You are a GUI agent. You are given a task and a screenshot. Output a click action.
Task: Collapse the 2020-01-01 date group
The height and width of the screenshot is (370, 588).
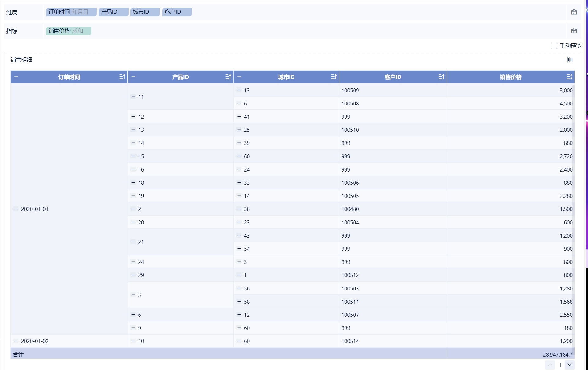point(16,209)
